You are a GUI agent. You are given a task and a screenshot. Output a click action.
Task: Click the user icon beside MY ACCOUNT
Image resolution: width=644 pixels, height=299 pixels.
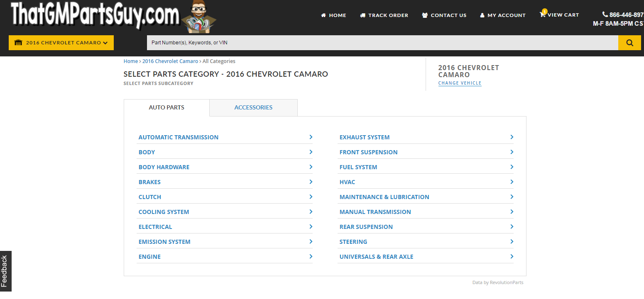[x=482, y=15]
